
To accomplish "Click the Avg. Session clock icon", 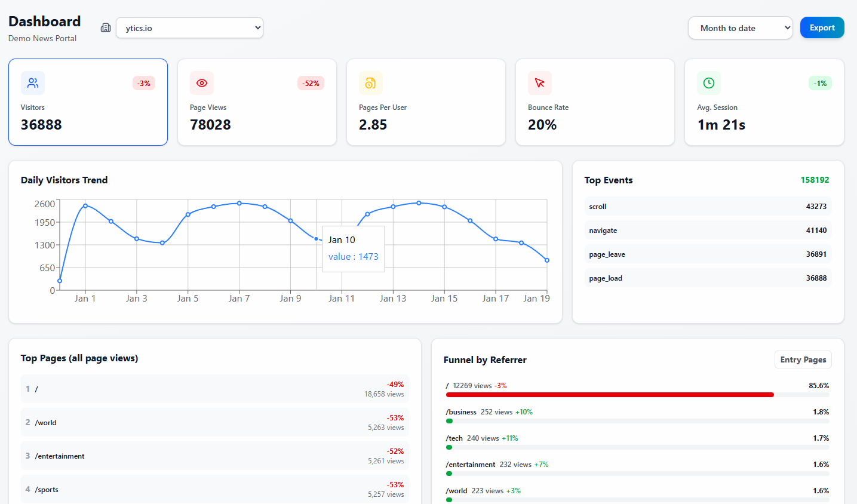I will click(709, 83).
